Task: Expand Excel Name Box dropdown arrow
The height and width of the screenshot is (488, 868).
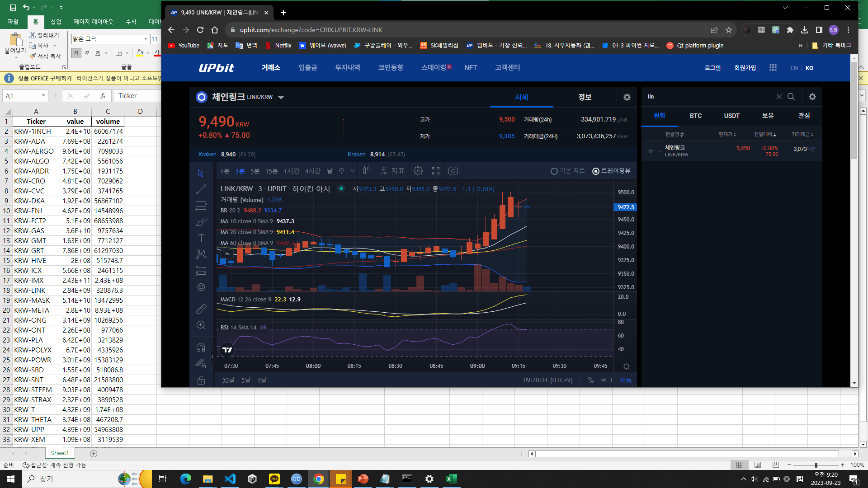Action: coord(43,96)
